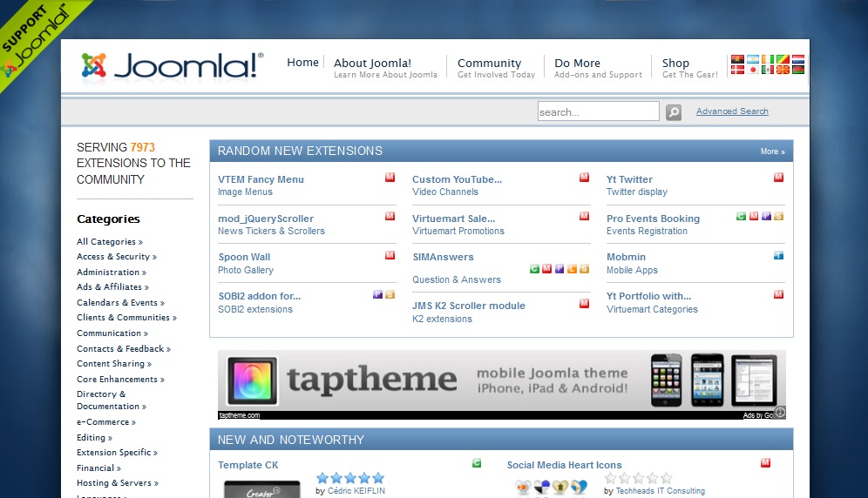Click the green C badge beside Template CK

click(x=477, y=463)
